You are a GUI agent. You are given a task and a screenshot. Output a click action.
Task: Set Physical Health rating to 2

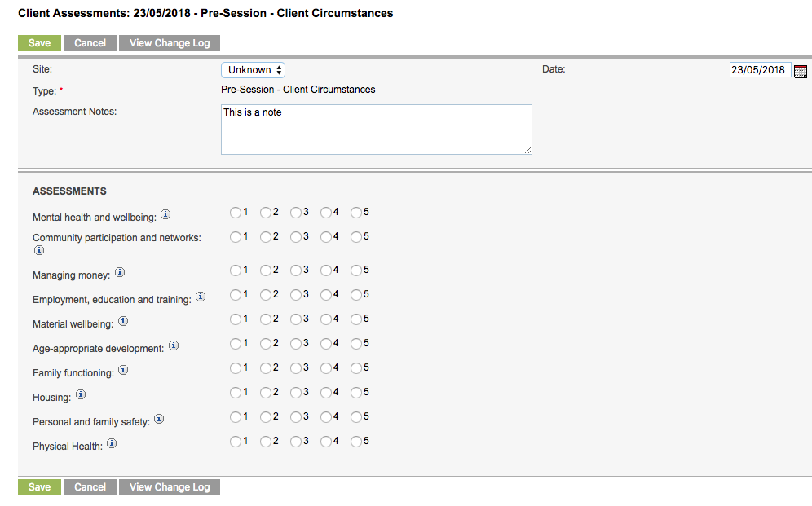tap(266, 442)
